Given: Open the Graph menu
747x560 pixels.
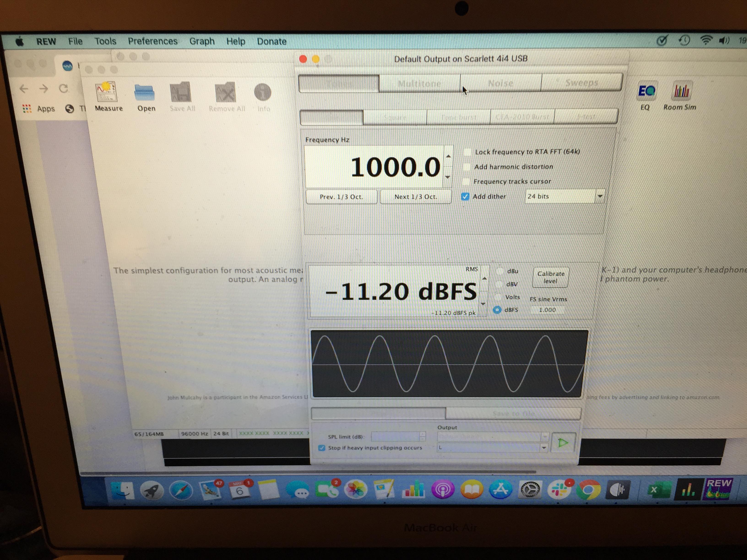Looking at the screenshot, I should pyautogui.click(x=202, y=41).
